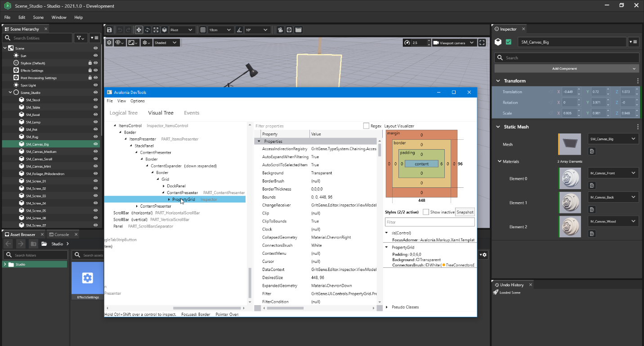Check the Show inactive styles checkbox
Viewport: 644px width, 346px height.
(x=425, y=212)
